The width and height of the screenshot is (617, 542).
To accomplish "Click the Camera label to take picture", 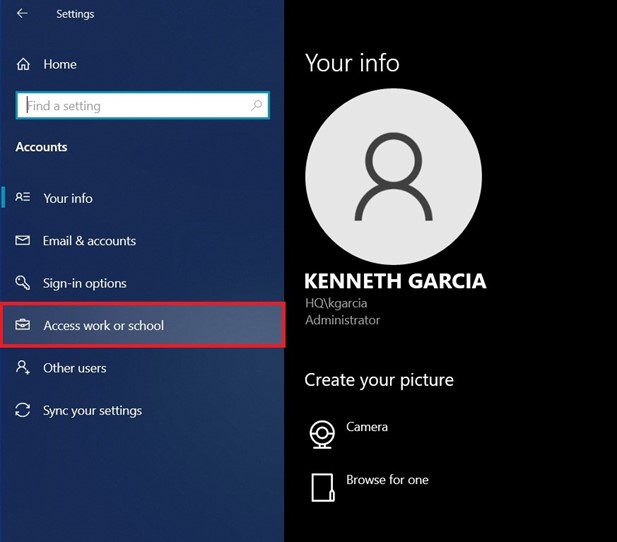I will pyautogui.click(x=367, y=427).
